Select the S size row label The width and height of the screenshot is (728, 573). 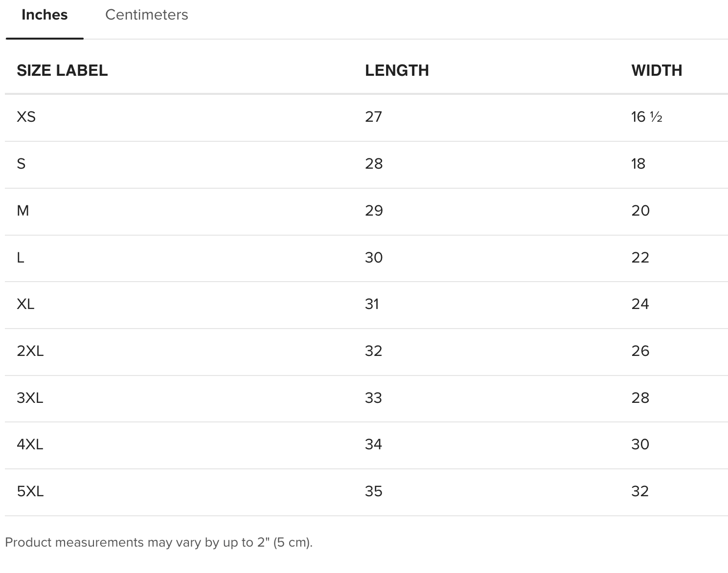click(x=21, y=164)
